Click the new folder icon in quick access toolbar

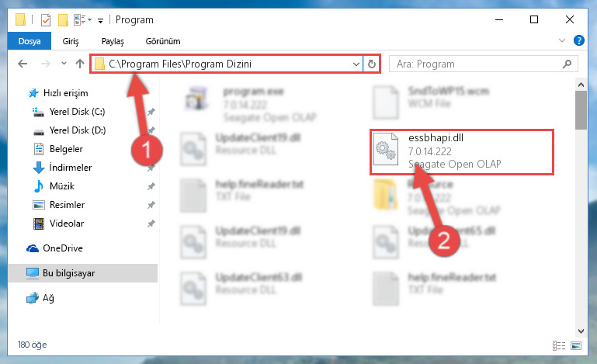[63, 20]
